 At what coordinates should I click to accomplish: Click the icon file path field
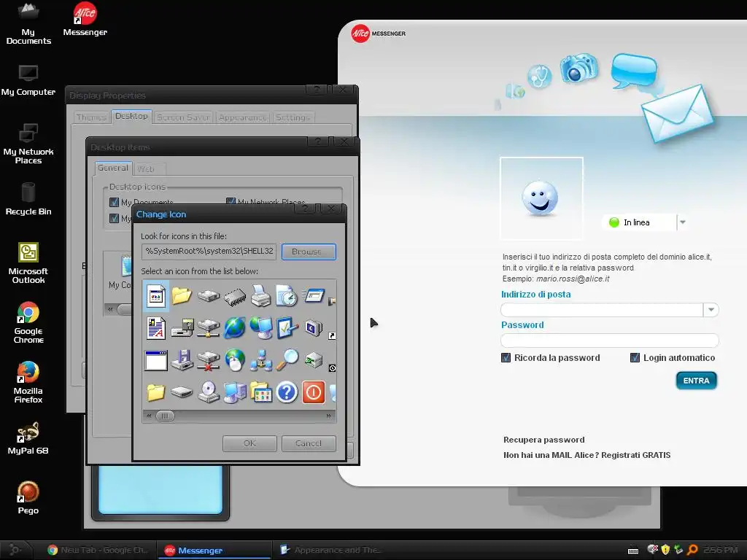[x=209, y=252]
